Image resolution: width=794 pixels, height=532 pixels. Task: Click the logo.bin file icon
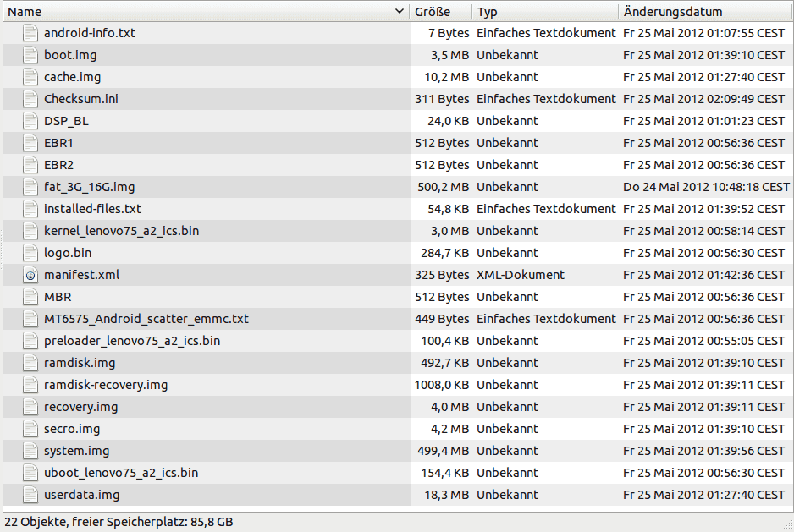tap(30, 253)
